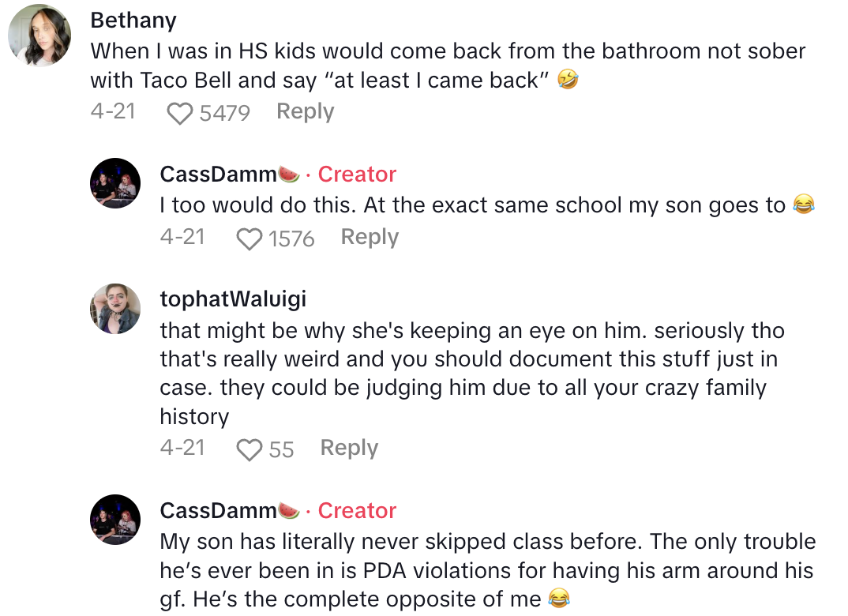This screenshot has width=848, height=616.
Task: Open tophatWaluigi's avatar
Action: click(x=115, y=308)
